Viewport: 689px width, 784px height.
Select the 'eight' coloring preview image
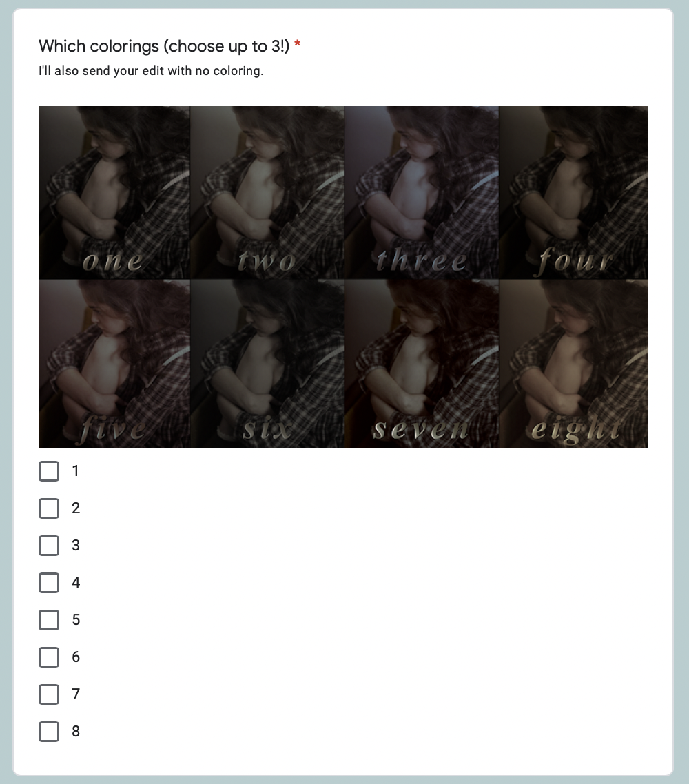pos(573,364)
